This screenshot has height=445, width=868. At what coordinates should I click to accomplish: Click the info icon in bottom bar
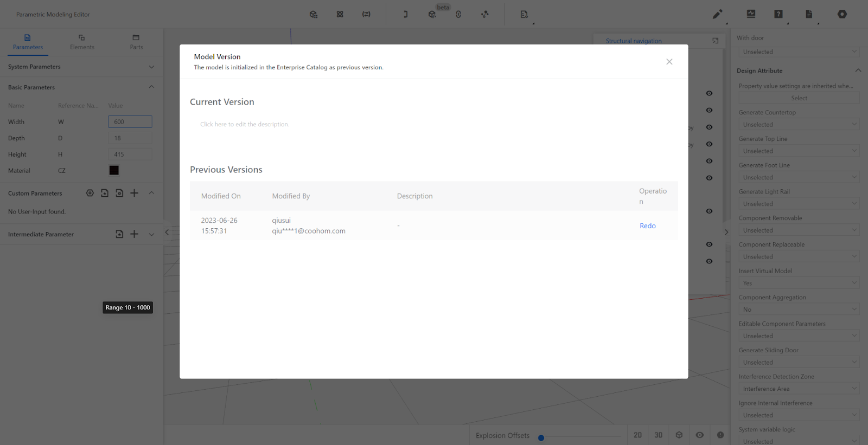(720, 435)
